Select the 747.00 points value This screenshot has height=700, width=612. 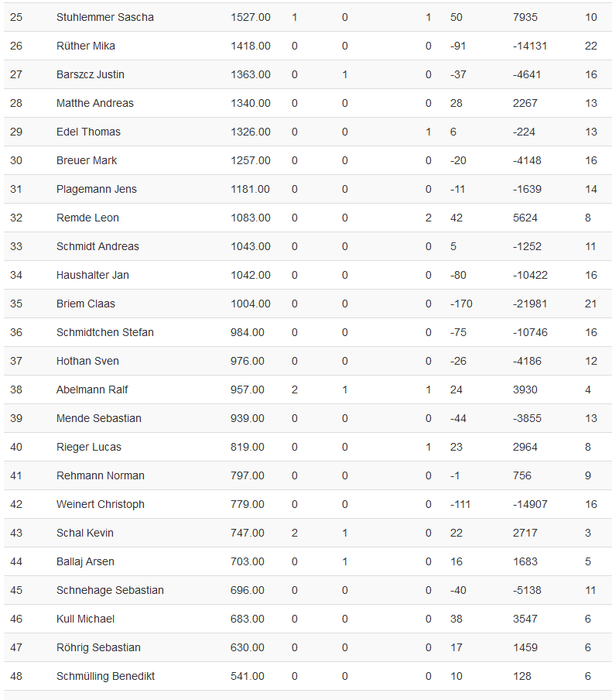point(247,533)
